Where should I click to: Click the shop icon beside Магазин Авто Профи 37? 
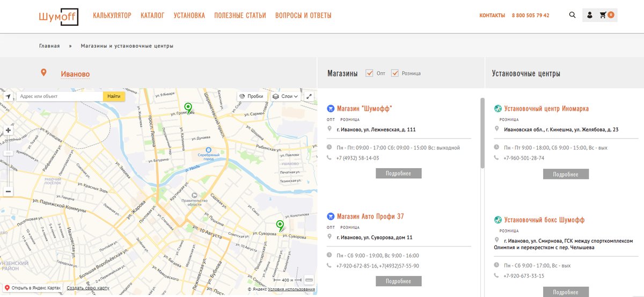point(331,216)
